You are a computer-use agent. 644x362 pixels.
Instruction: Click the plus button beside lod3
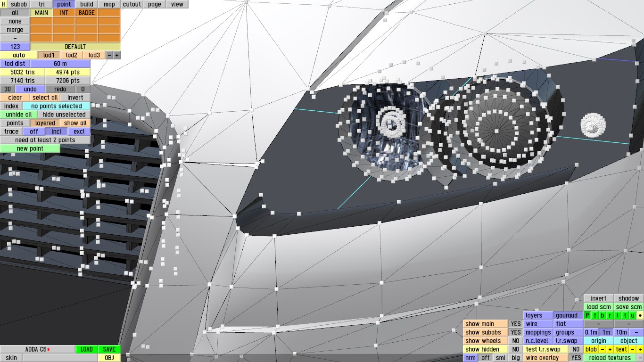click(117, 55)
